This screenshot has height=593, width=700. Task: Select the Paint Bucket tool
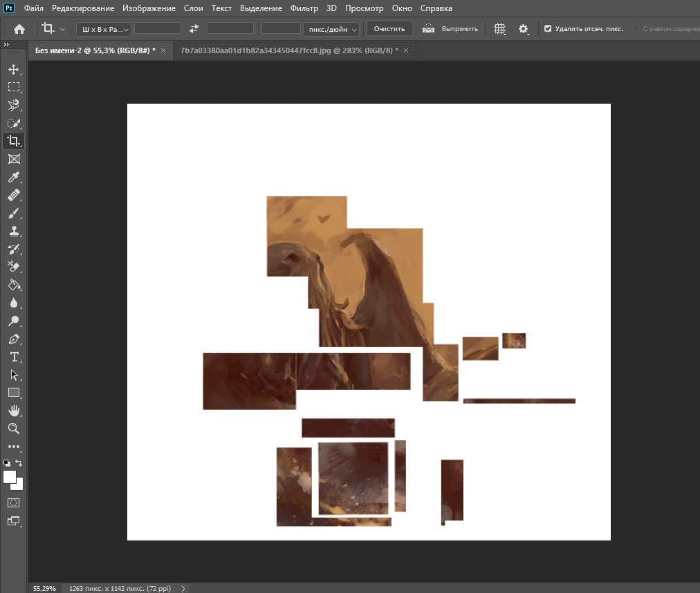(14, 285)
